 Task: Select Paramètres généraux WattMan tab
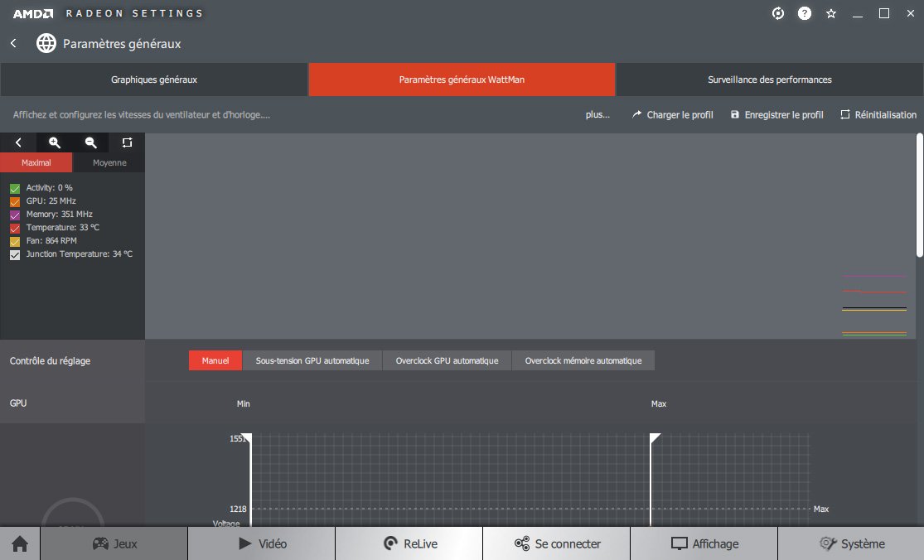click(462, 80)
